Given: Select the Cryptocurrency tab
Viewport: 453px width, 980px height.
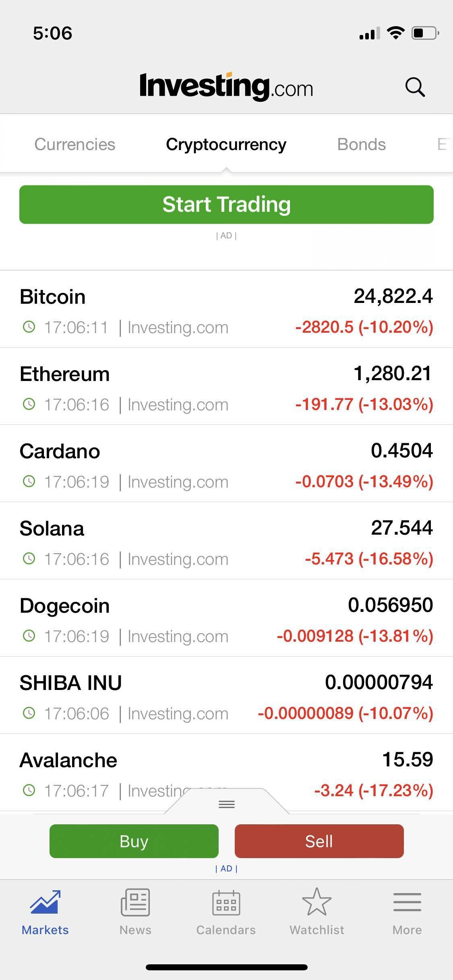Looking at the screenshot, I should click(x=226, y=144).
